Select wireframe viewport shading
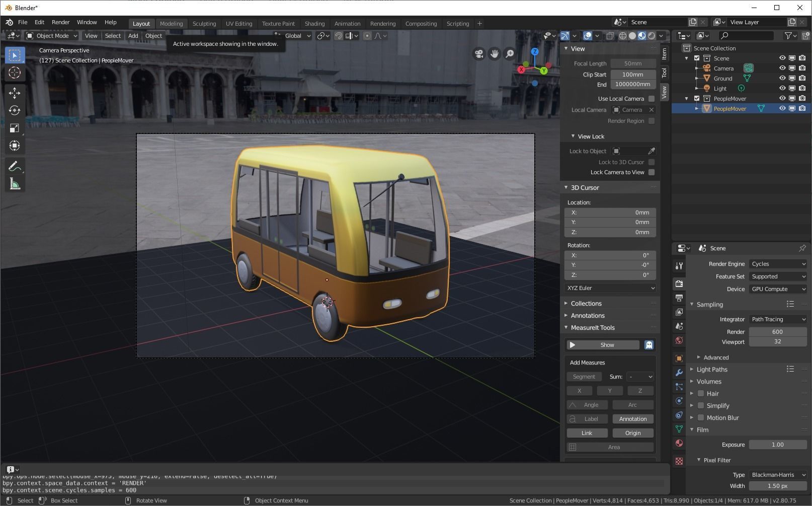This screenshot has width=812, height=506. [623, 36]
